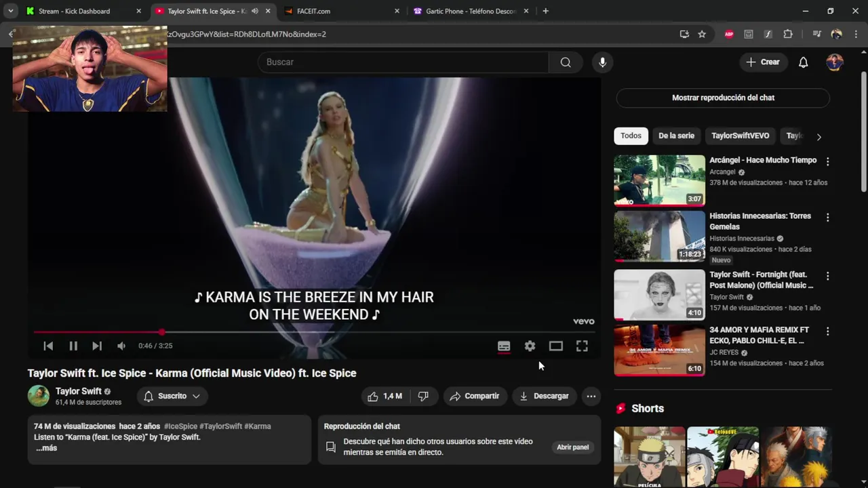The height and width of the screenshot is (488, 868).
Task: Open more actions menu beside Descargar
Action: pos(591,396)
